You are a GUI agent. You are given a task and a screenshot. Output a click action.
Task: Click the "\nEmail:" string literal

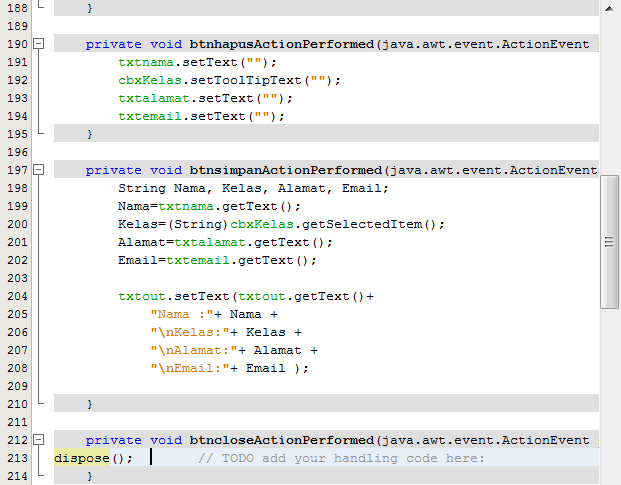[x=190, y=368]
